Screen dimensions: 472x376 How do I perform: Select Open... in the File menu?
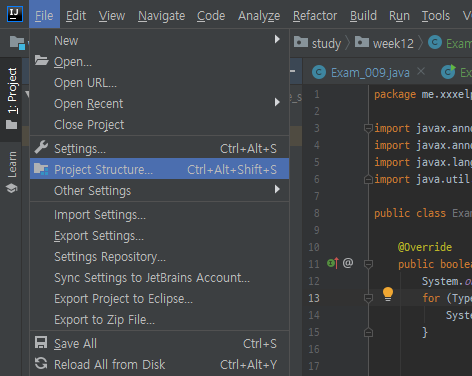pyautogui.click(x=159, y=62)
